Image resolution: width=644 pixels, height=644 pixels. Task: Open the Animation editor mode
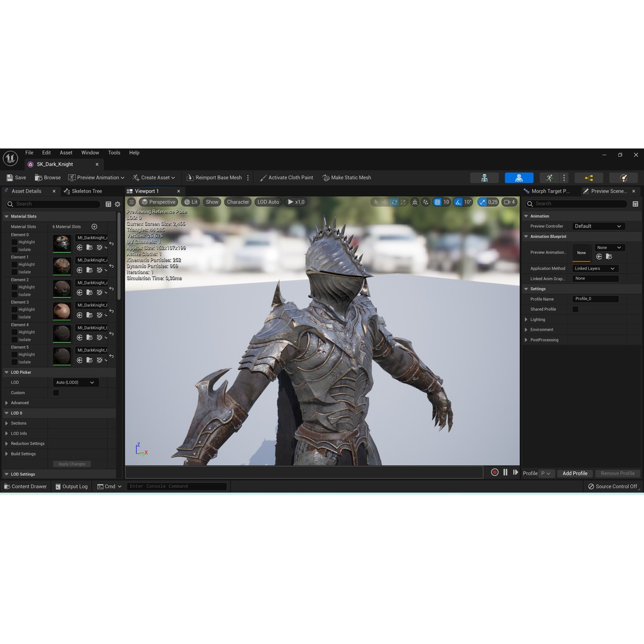(x=549, y=178)
